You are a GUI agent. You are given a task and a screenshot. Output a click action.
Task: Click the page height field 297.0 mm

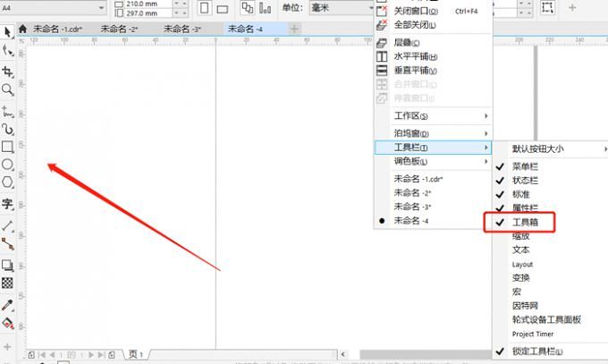click(148, 13)
